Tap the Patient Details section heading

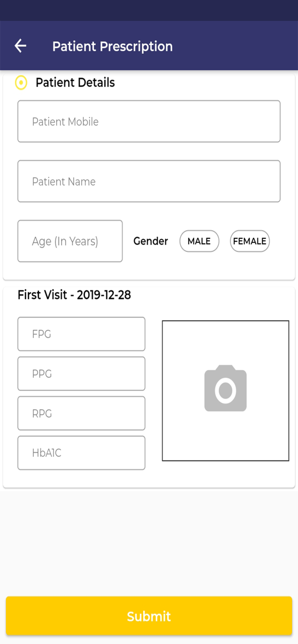(x=75, y=82)
